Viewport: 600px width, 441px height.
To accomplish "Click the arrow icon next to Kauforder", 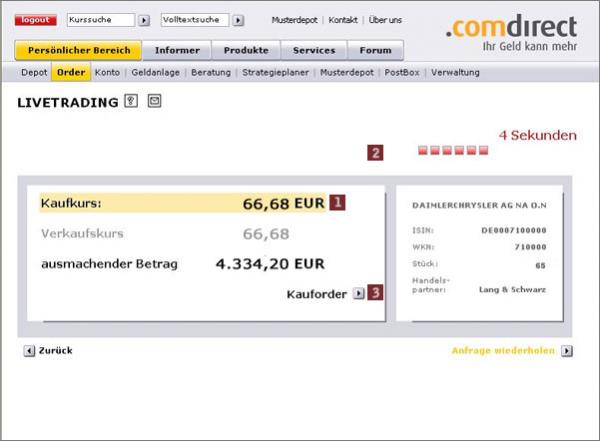I will click(x=358, y=294).
